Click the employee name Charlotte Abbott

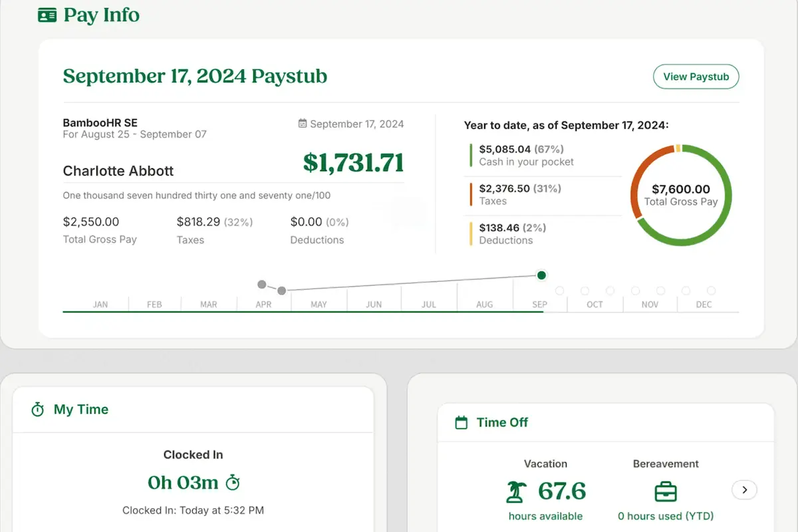tap(118, 171)
